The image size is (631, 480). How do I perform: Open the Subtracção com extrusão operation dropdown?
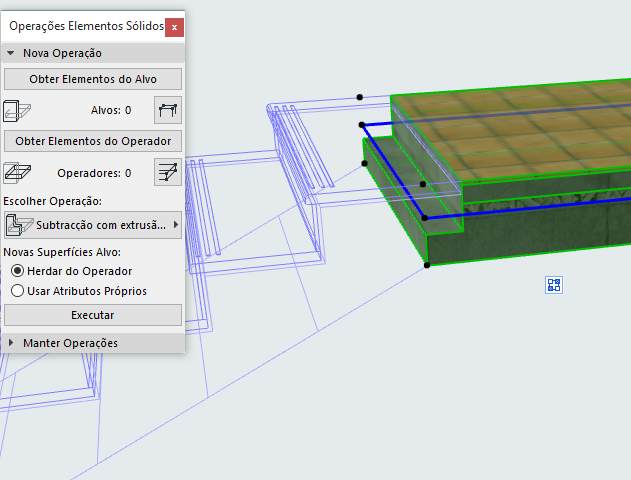coord(92,225)
